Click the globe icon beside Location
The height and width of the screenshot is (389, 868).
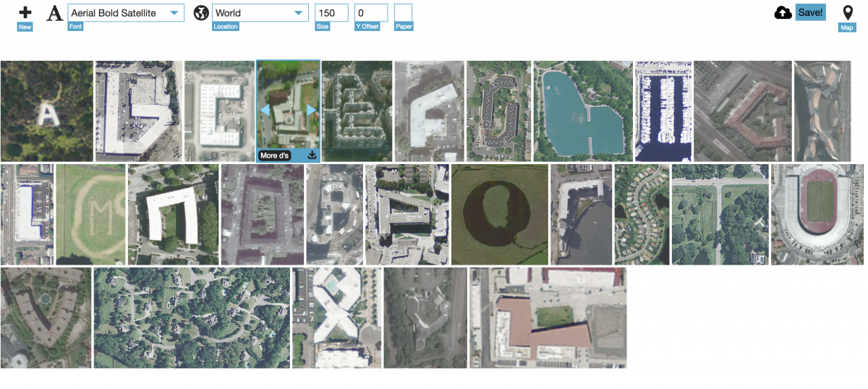[201, 13]
